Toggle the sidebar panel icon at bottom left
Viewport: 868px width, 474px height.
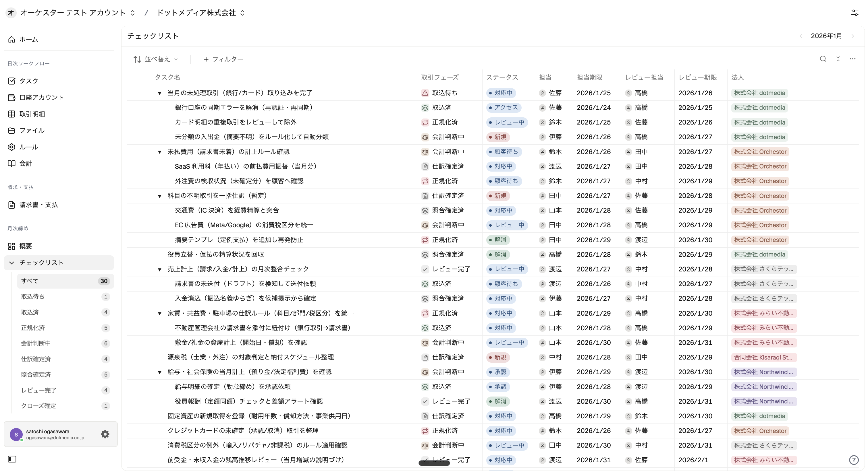12,459
